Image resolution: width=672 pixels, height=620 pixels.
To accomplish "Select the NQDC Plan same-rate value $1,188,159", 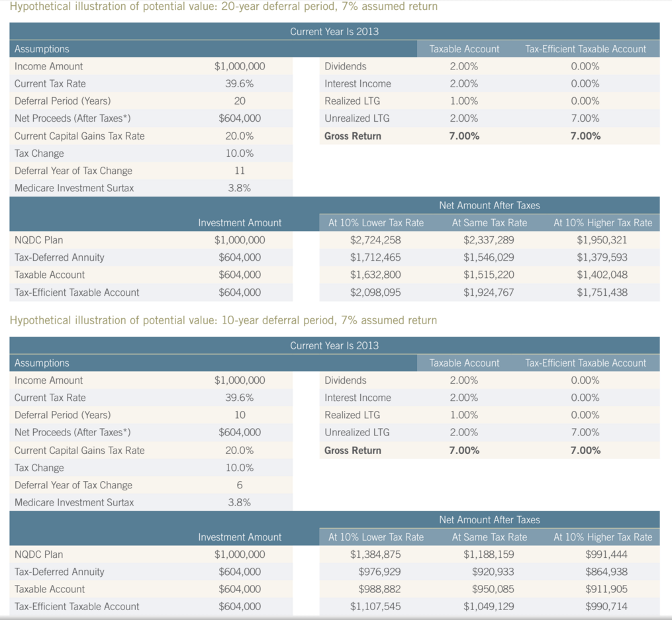I will [x=489, y=554].
